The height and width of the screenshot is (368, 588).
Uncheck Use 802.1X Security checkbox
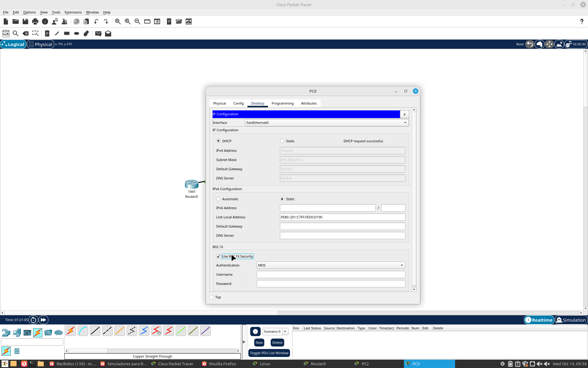[x=218, y=256]
